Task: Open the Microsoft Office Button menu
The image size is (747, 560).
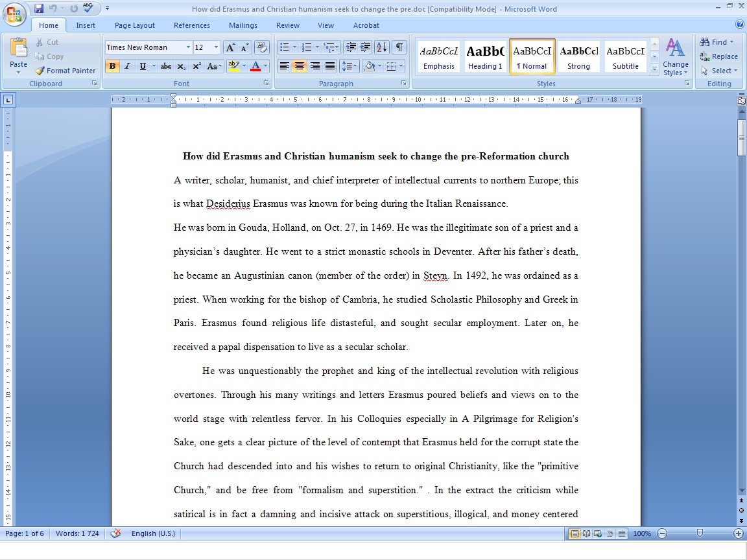Action: click(14, 14)
